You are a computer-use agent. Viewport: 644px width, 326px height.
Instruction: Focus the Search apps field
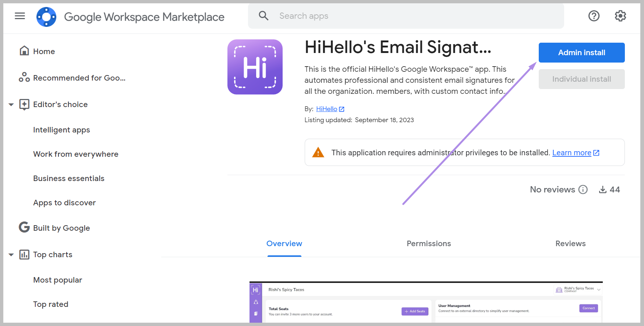point(406,16)
